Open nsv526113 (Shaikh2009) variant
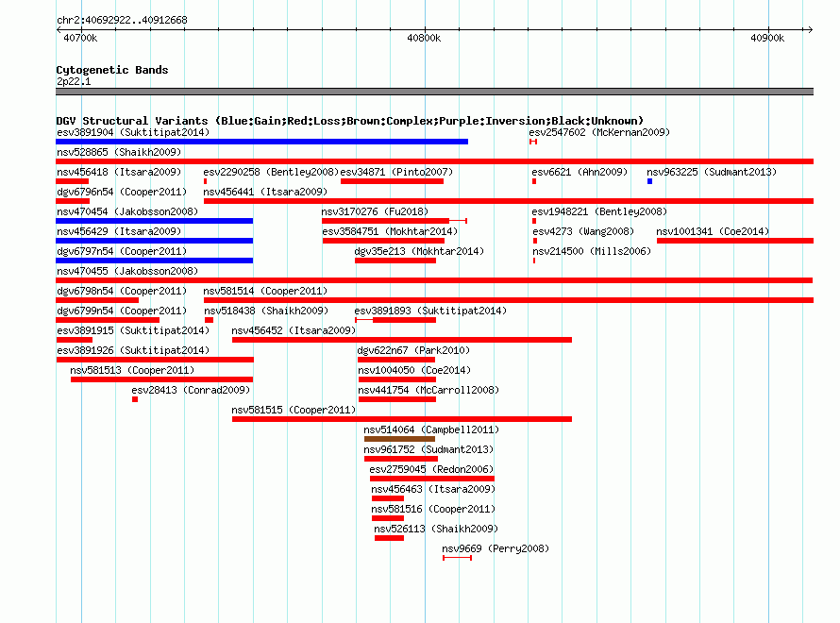This screenshot has height=623, width=840. [x=436, y=529]
